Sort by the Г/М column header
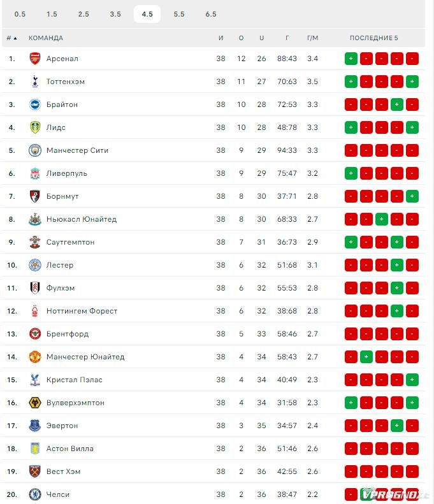Screen dimensions: 434x504 pyautogui.click(x=312, y=38)
